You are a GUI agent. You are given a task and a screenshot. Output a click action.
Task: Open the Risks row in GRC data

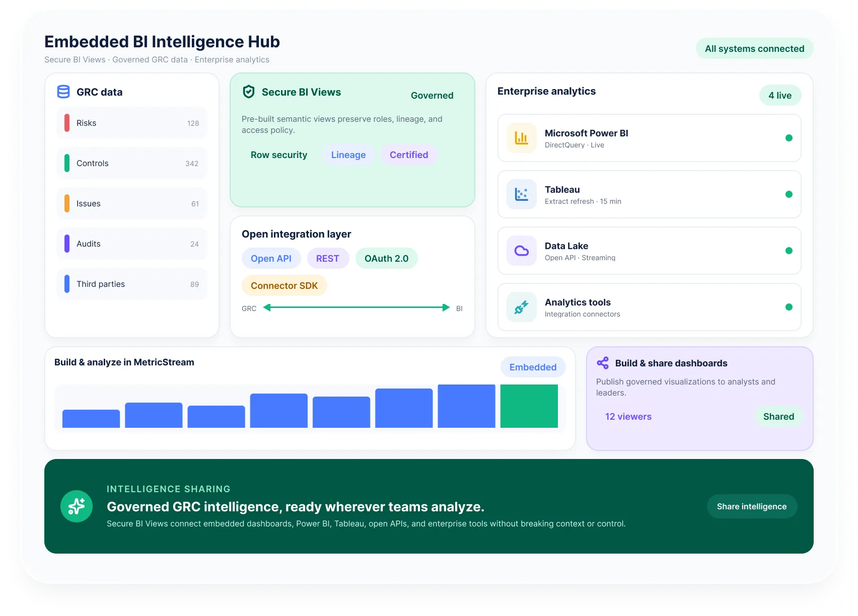(132, 123)
